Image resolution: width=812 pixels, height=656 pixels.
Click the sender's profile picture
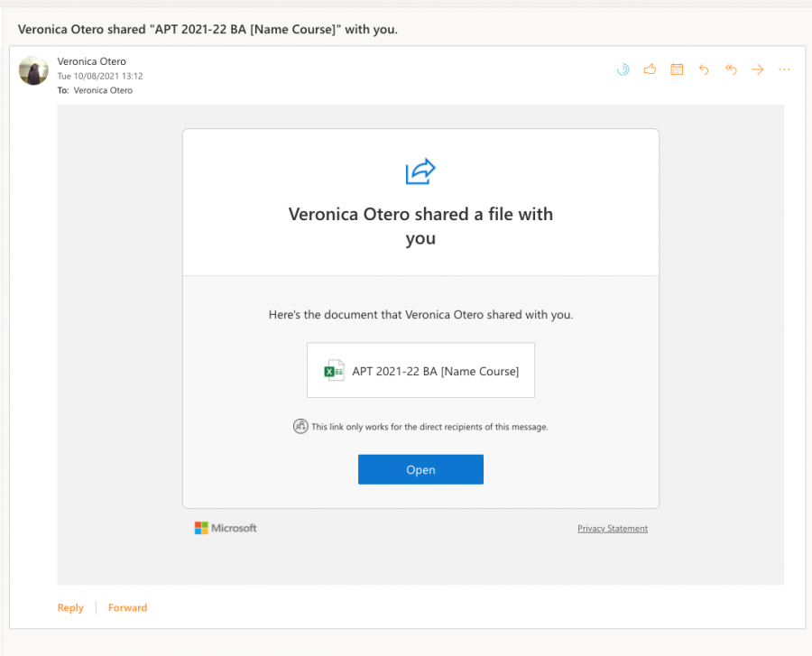coord(33,70)
